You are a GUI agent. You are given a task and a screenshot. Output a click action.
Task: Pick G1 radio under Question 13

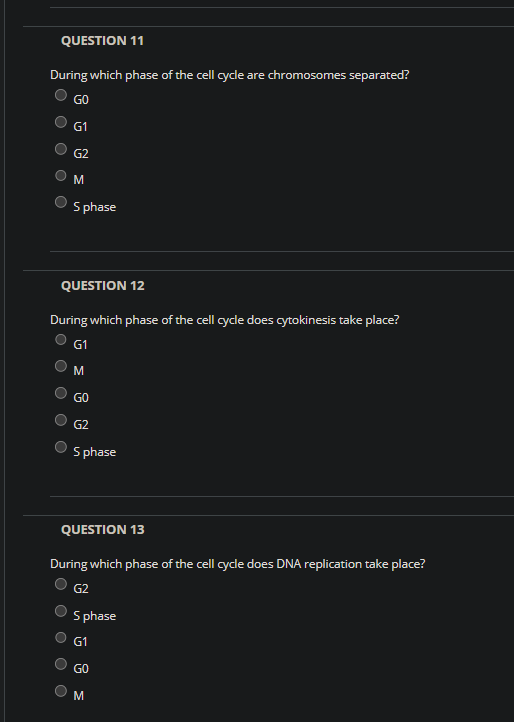[61, 637]
